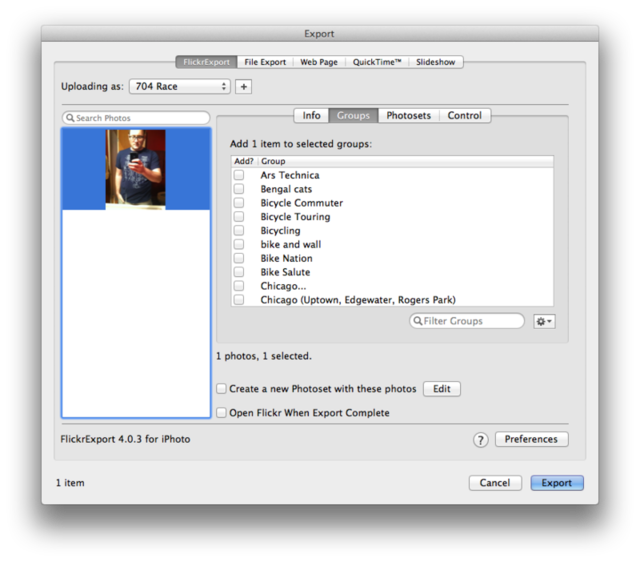The width and height of the screenshot is (640, 562).
Task: Open the gear actions menu for groups
Action: point(544,321)
